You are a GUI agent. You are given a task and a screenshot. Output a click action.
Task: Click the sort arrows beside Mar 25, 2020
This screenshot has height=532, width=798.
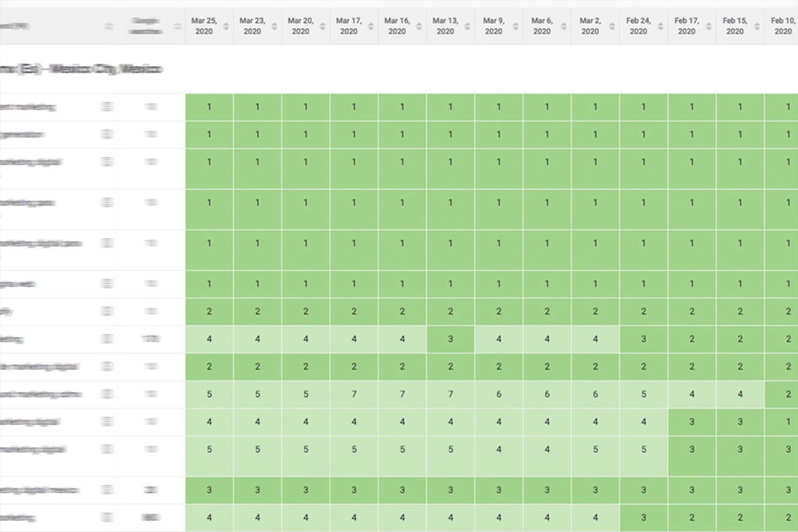(x=226, y=26)
